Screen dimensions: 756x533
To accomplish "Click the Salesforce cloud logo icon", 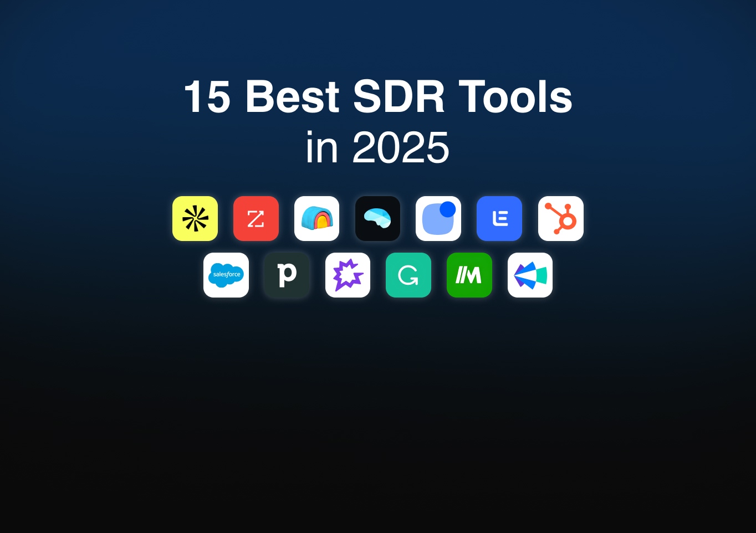I will pyautogui.click(x=226, y=275).
